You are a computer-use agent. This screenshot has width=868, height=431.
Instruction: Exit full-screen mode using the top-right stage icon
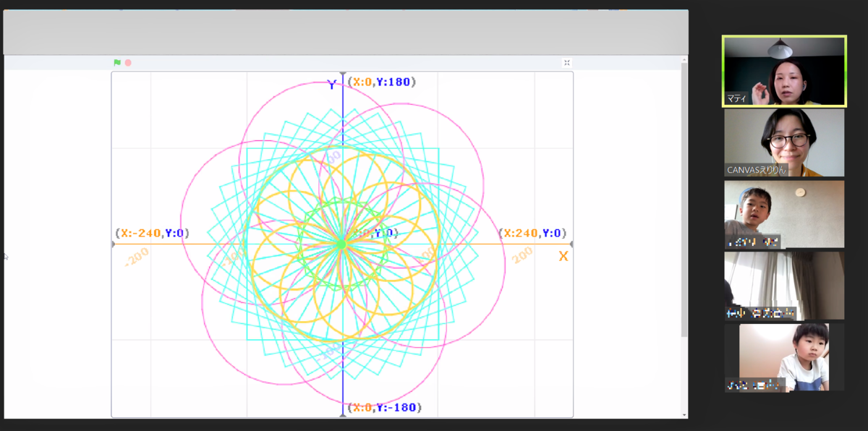[567, 63]
